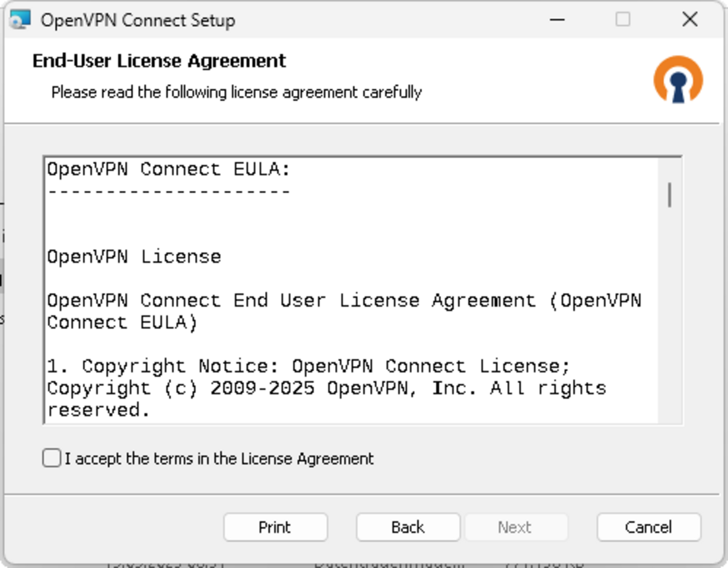Close the OpenVPN Connect Setup dialog
This screenshot has width=728, height=568.
pos(689,20)
